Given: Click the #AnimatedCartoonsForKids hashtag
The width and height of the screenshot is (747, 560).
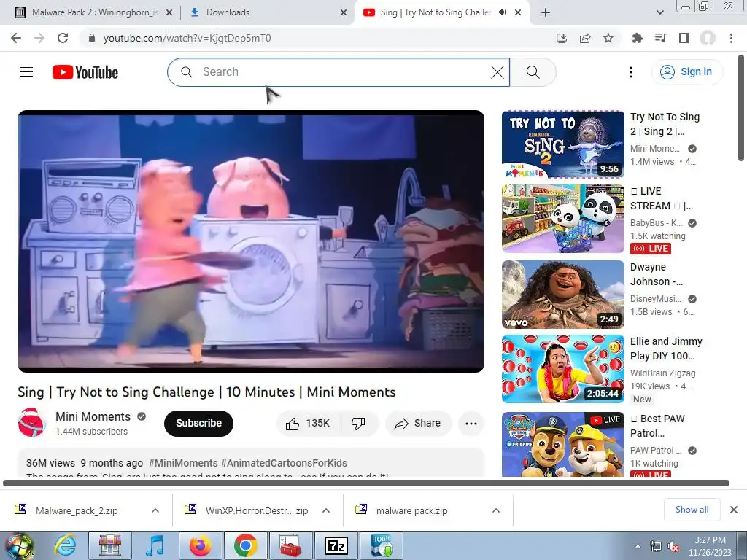Looking at the screenshot, I should tap(284, 463).
